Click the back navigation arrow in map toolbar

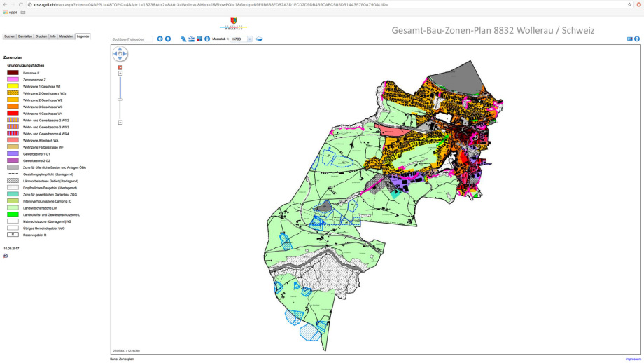(x=160, y=39)
